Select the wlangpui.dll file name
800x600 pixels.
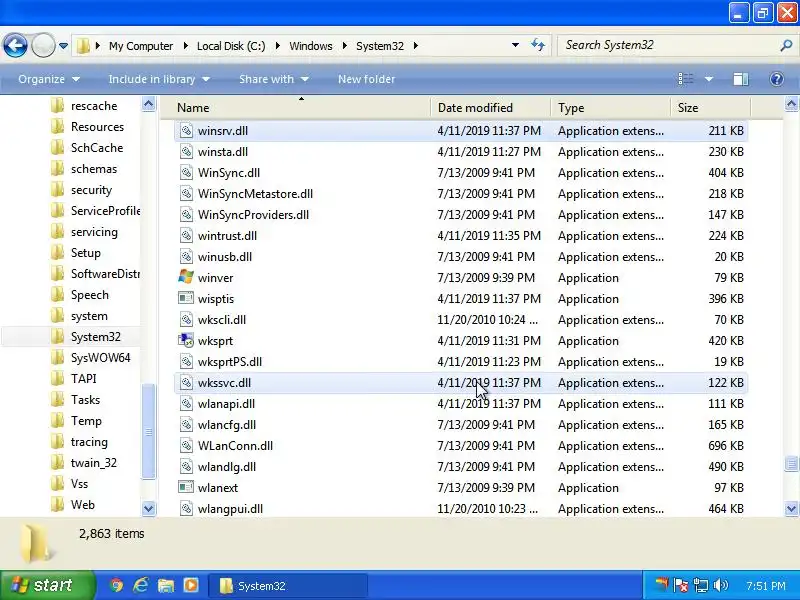click(x=230, y=509)
